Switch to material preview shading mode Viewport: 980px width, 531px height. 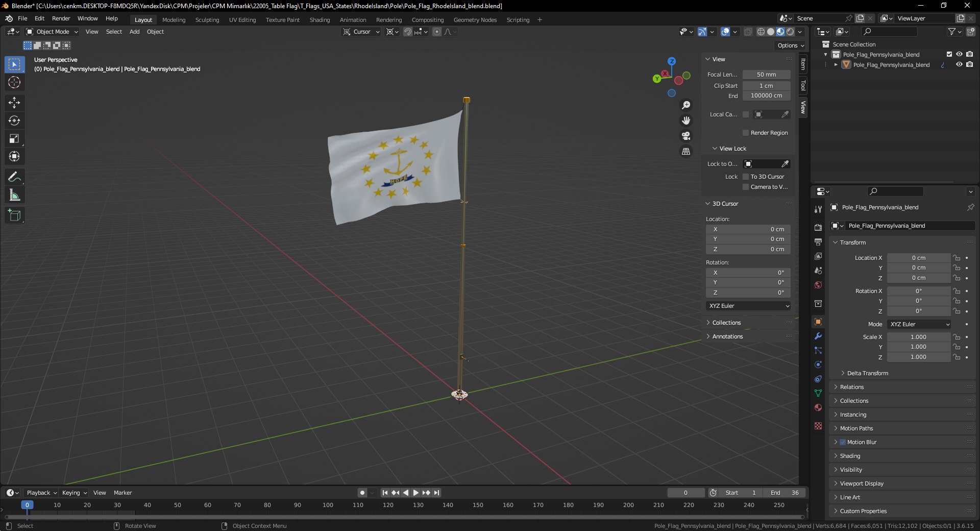coord(780,32)
